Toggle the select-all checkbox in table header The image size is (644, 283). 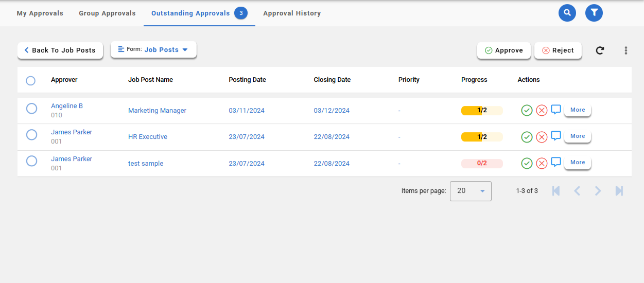31,81
